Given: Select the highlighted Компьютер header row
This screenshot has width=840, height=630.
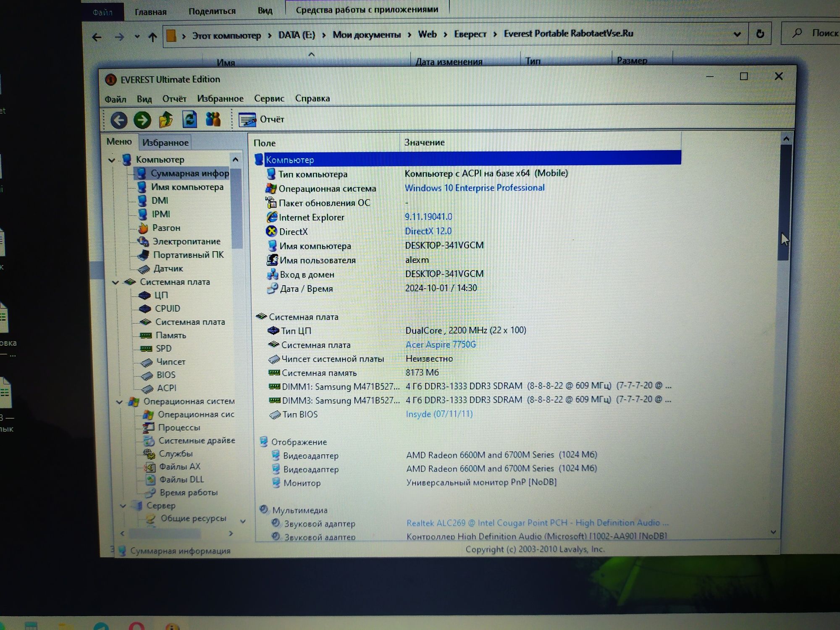Looking at the screenshot, I should [468, 160].
